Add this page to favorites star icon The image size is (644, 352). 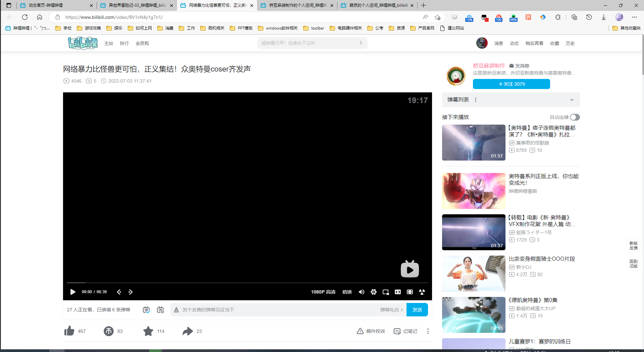(437, 17)
